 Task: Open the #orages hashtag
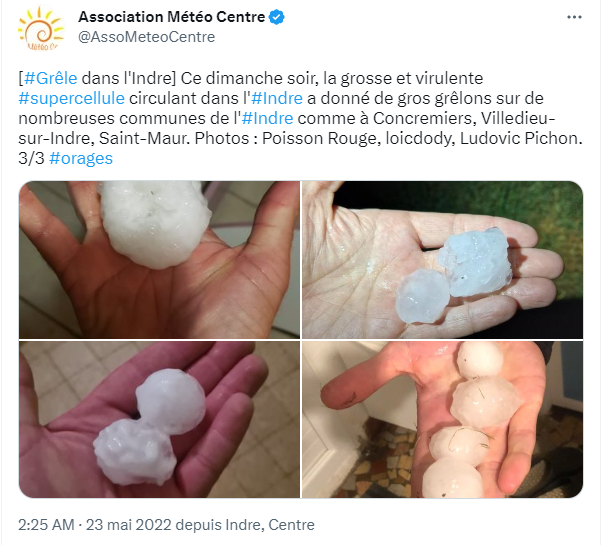point(81,158)
